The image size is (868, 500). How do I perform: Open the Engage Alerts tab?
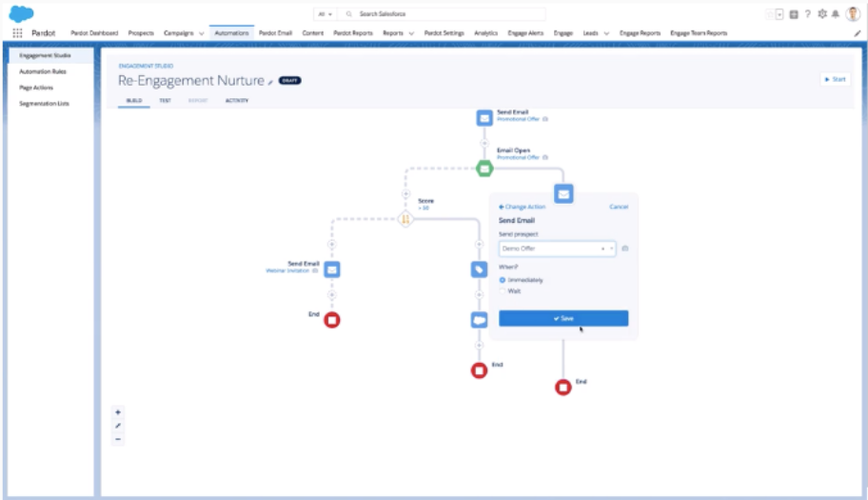[525, 33]
